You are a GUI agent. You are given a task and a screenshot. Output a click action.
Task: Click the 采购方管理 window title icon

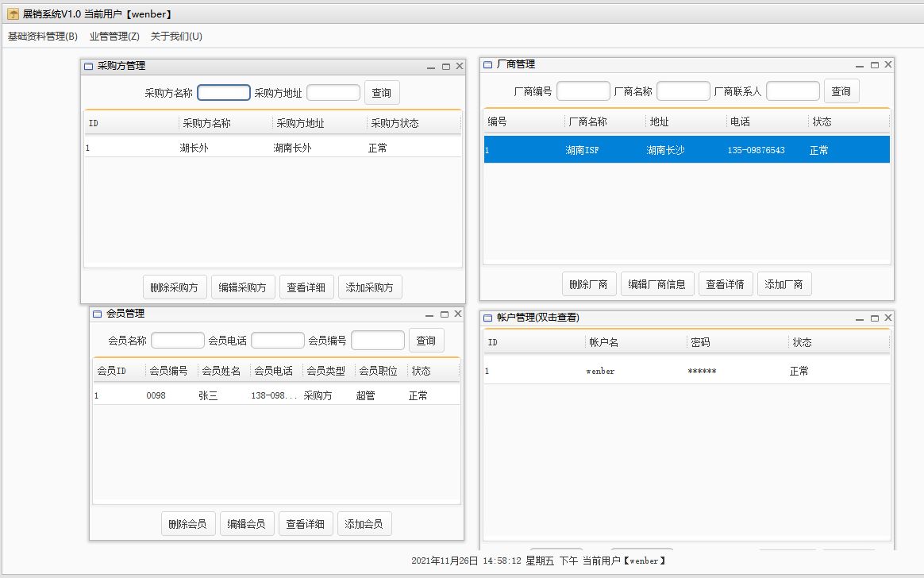pyautogui.click(x=87, y=66)
